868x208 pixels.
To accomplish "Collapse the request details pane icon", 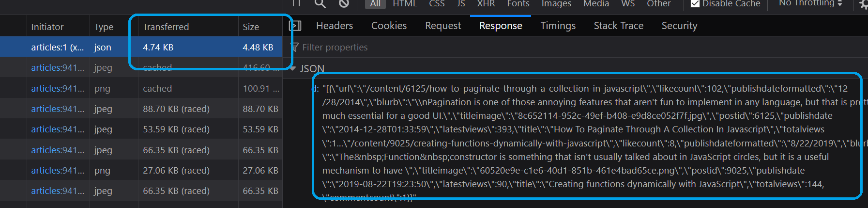I will [x=295, y=26].
